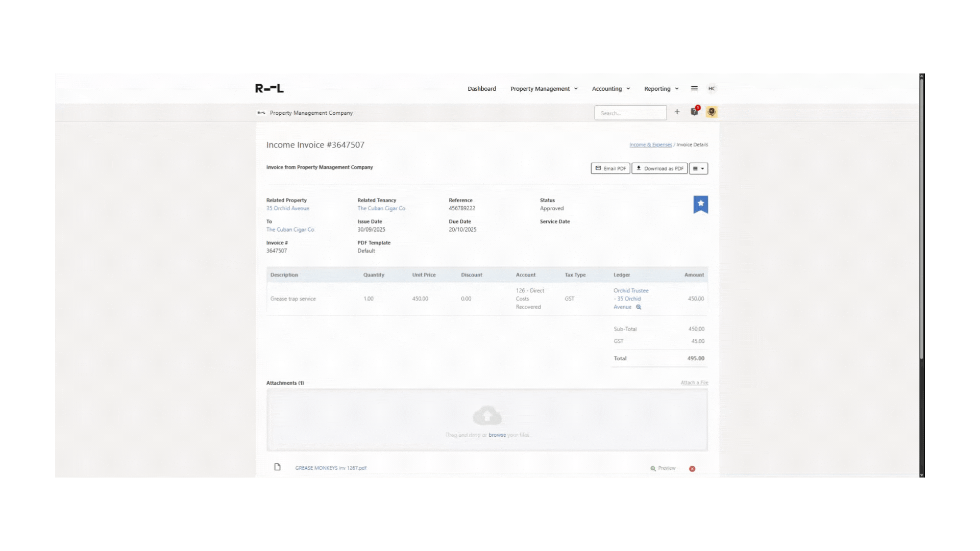Click the Search input field
Viewport: 980px width, 551px height.
click(630, 113)
